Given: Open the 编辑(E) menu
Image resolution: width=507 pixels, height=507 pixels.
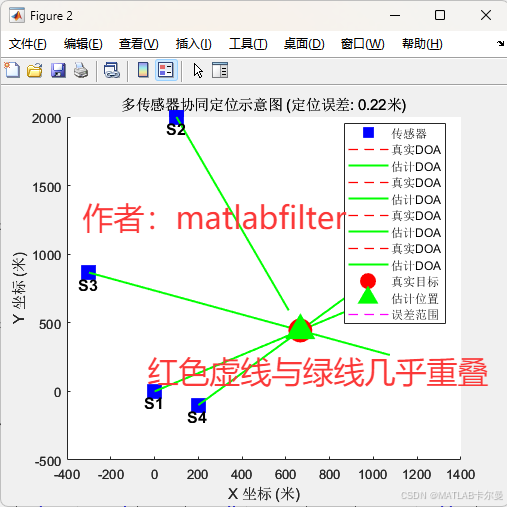Looking at the screenshot, I should click(83, 44).
